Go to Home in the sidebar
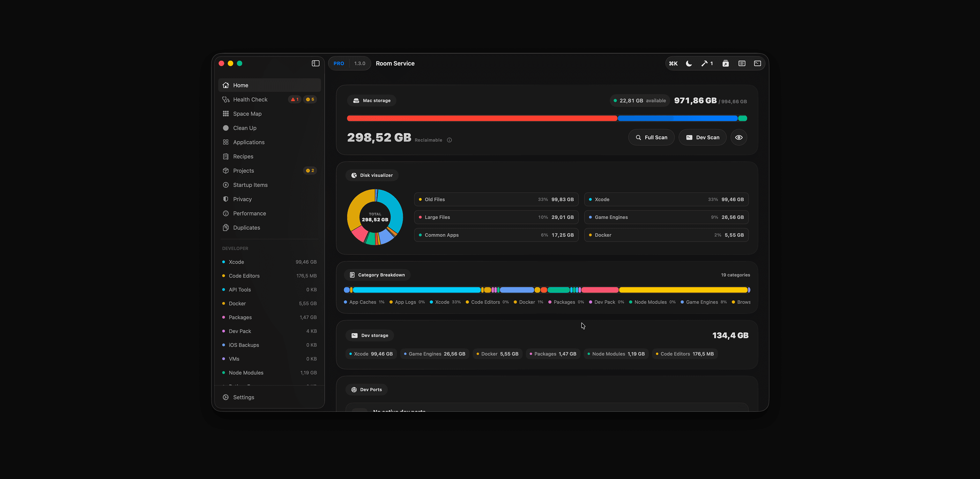Image resolution: width=980 pixels, height=479 pixels. pyautogui.click(x=269, y=85)
